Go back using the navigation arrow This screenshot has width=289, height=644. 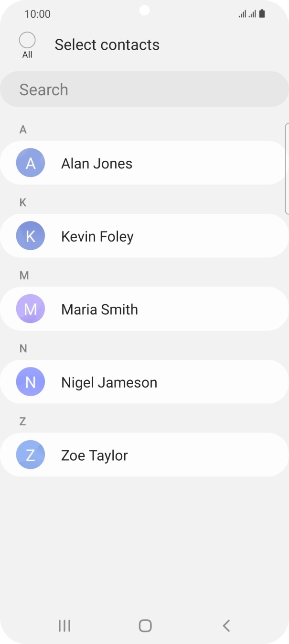[x=226, y=625]
